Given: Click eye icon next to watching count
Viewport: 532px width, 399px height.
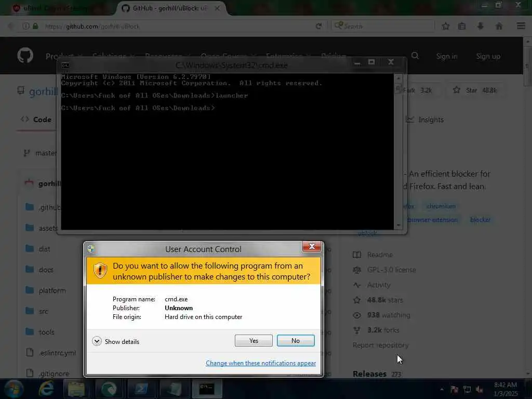Looking at the screenshot, I should [356, 315].
